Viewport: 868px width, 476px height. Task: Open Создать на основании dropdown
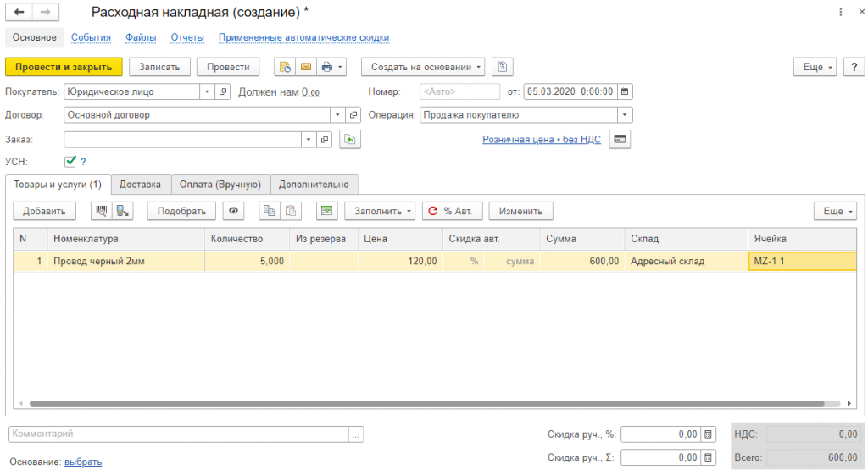[x=424, y=67]
